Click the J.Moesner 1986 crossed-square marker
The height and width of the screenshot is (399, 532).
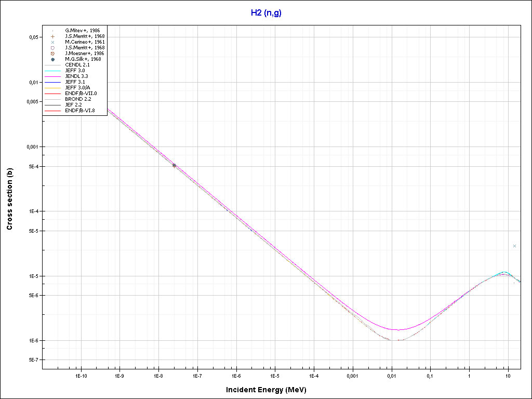53,54
